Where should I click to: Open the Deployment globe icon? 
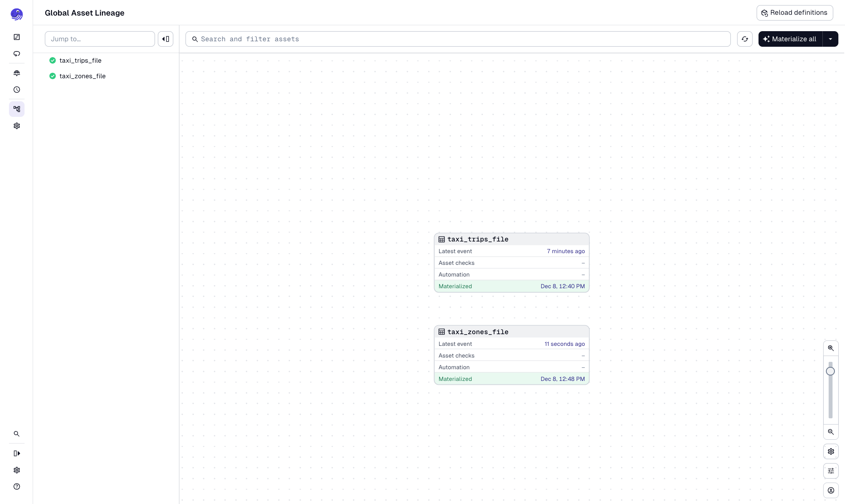pyautogui.click(x=16, y=73)
